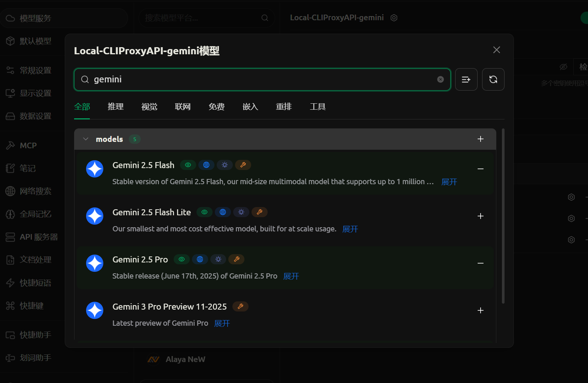Viewport: 588px width, 383px height.
Task: Click the reasoning badge on Gemini 2.5 Pro
Action: (218, 259)
